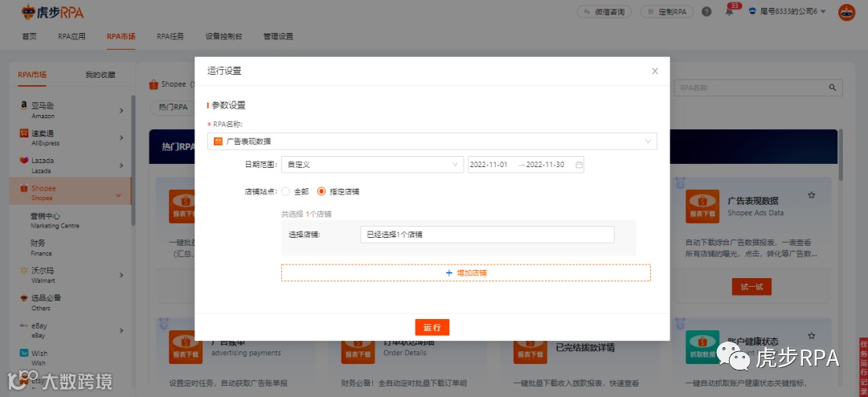
Task: Click the 运行 button
Action: (432, 327)
